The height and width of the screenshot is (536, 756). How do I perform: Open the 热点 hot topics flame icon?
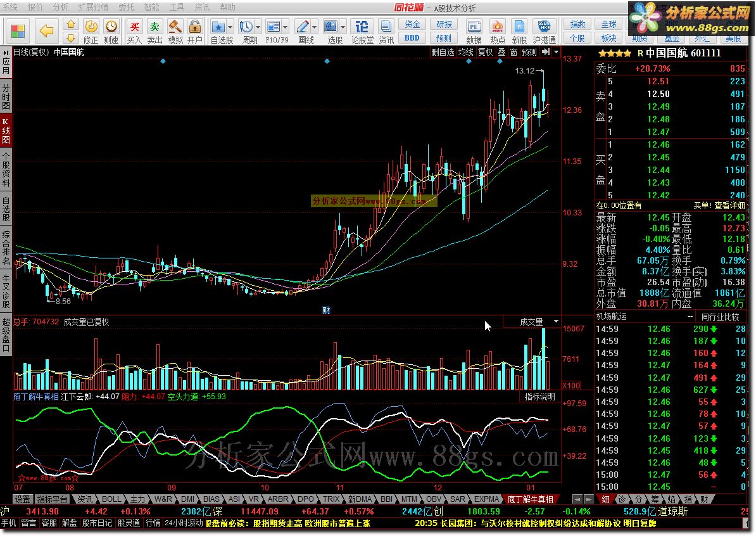pyautogui.click(x=498, y=31)
